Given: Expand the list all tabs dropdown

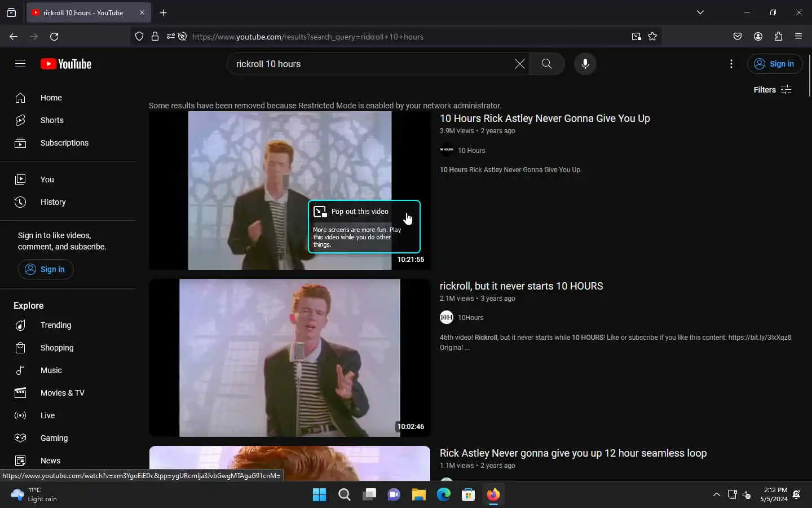Looking at the screenshot, I should (x=700, y=12).
